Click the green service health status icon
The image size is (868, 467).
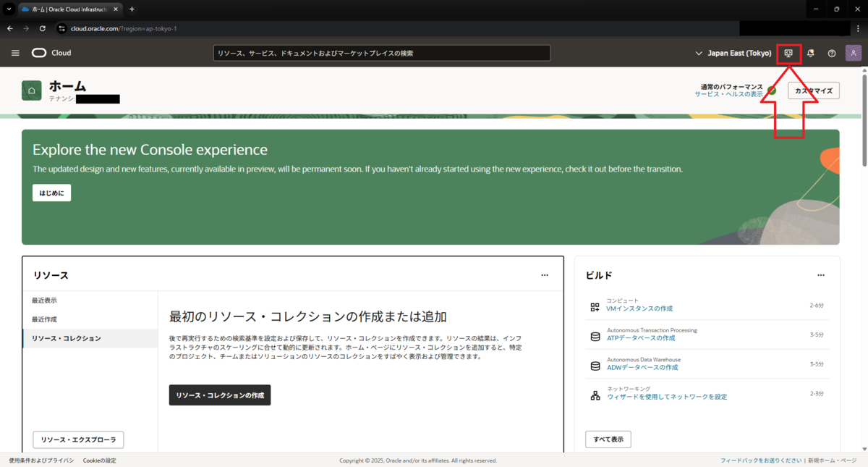tap(772, 91)
